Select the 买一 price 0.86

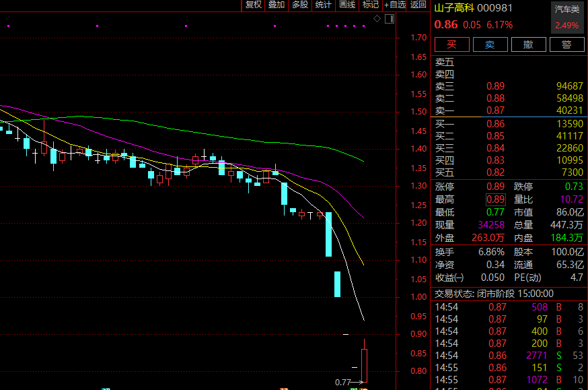pyautogui.click(x=495, y=124)
